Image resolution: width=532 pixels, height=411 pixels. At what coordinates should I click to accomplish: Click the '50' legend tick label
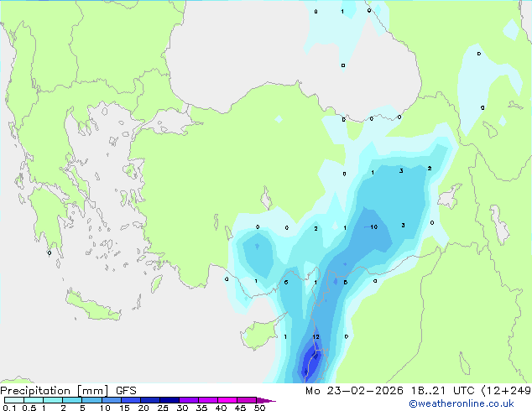259,408
